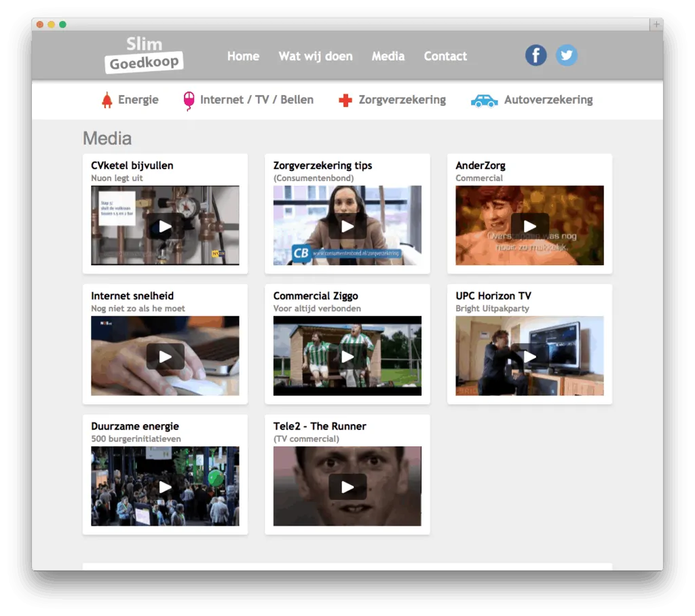Screen dimensions: 695x616
Task: Play the Commercial Ziggo video
Action: click(347, 356)
